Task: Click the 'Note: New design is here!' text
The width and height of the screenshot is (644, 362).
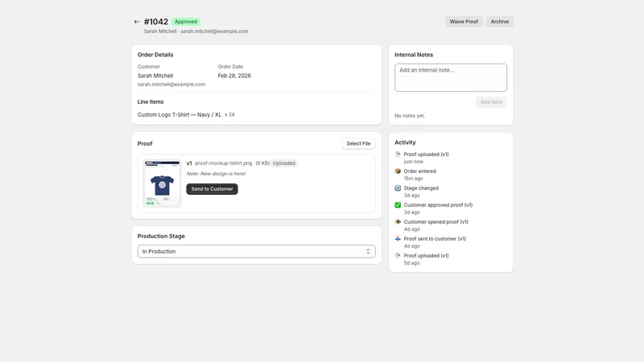Action: click(x=216, y=174)
